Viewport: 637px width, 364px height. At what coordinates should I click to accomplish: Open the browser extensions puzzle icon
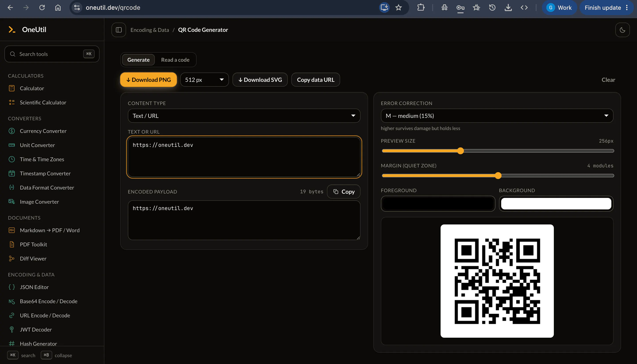point(421,8)
